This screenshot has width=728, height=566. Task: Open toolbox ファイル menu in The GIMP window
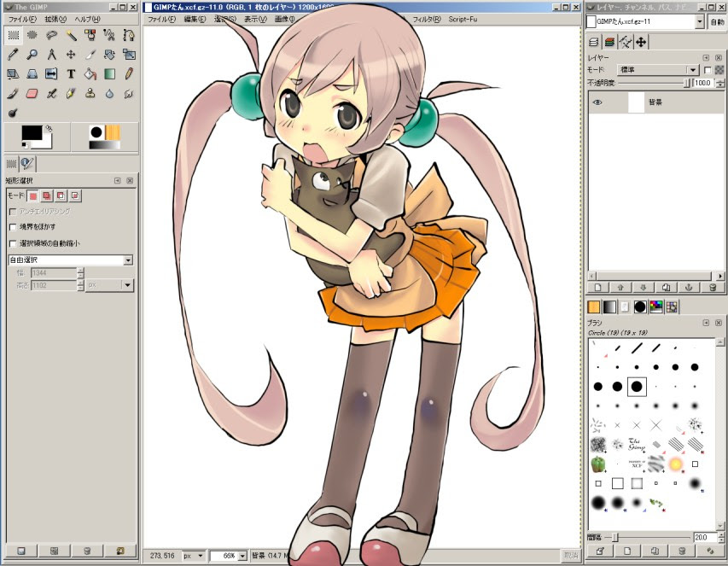22,19
